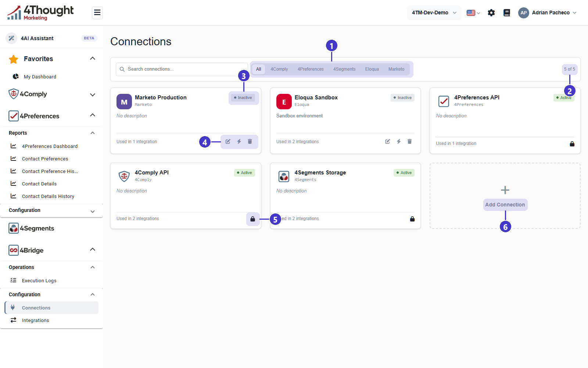
Task: Click the Active badge on 4Comply API
Action: tap(244, 173)
